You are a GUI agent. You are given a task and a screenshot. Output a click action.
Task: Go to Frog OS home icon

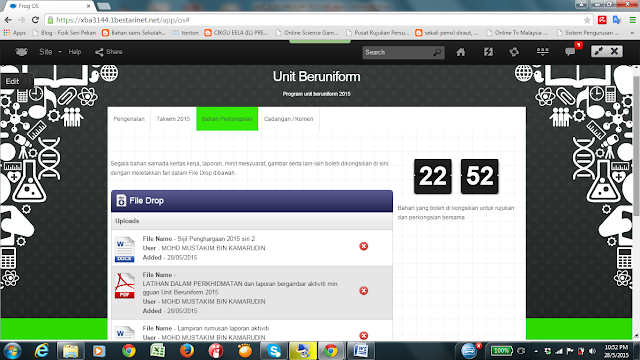461,52
